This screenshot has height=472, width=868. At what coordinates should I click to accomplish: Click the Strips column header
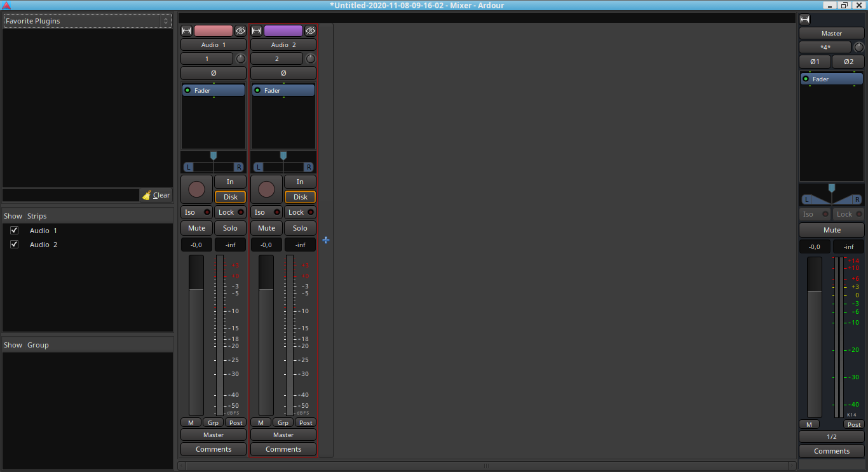37,216
